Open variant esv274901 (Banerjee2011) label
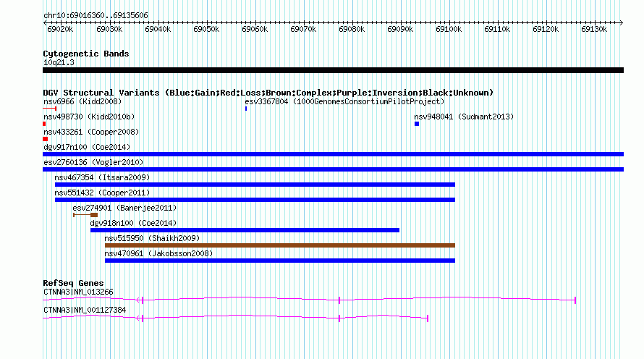The width and height of the screenshot is (644, 359). tap(124, 208)
